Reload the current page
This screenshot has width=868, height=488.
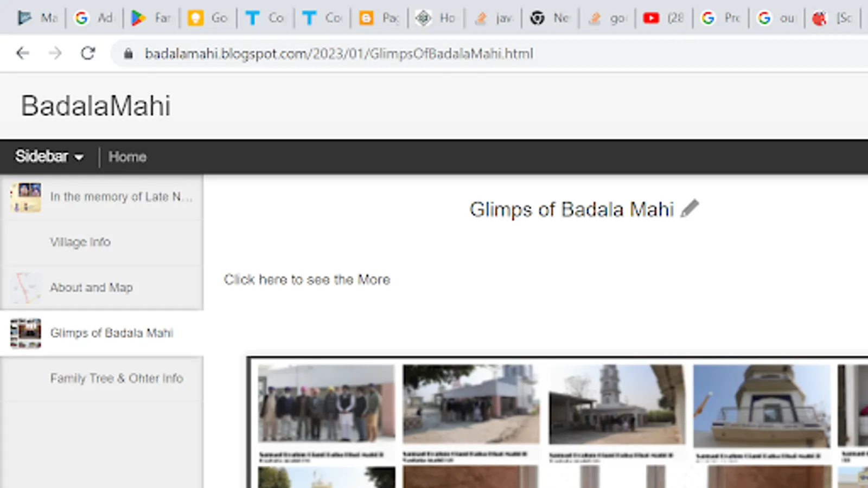(x=88, y=53)
